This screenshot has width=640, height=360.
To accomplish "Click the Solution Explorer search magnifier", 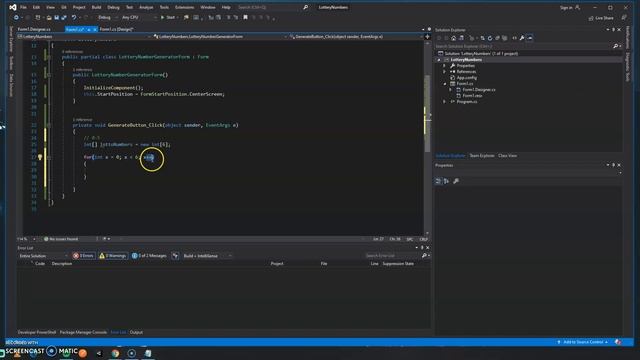I will pos(616,46).
